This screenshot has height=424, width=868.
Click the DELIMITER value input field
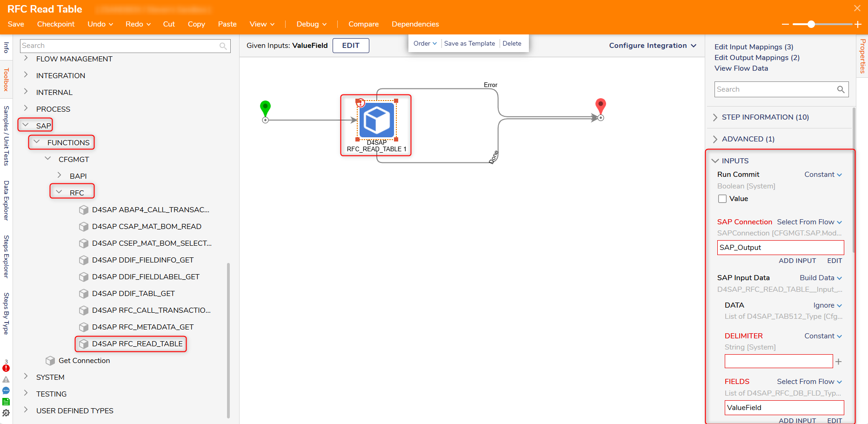(x=779, y=361)
